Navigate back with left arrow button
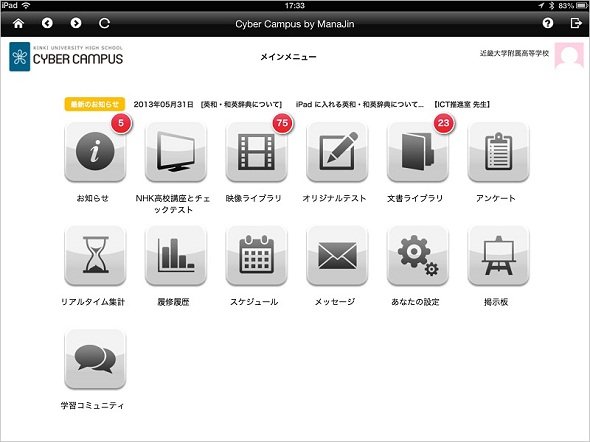 (47, 23)
